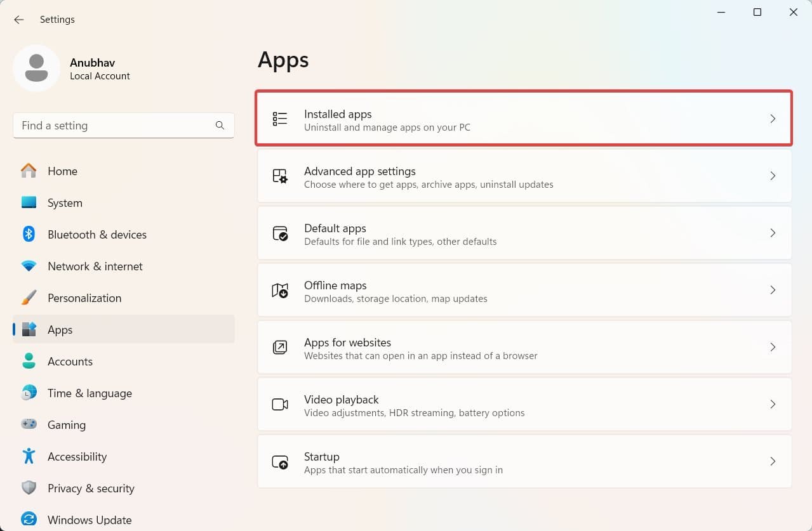Click the Bluetooth sidebar icon
812x531 pixels.
[29, 234]
